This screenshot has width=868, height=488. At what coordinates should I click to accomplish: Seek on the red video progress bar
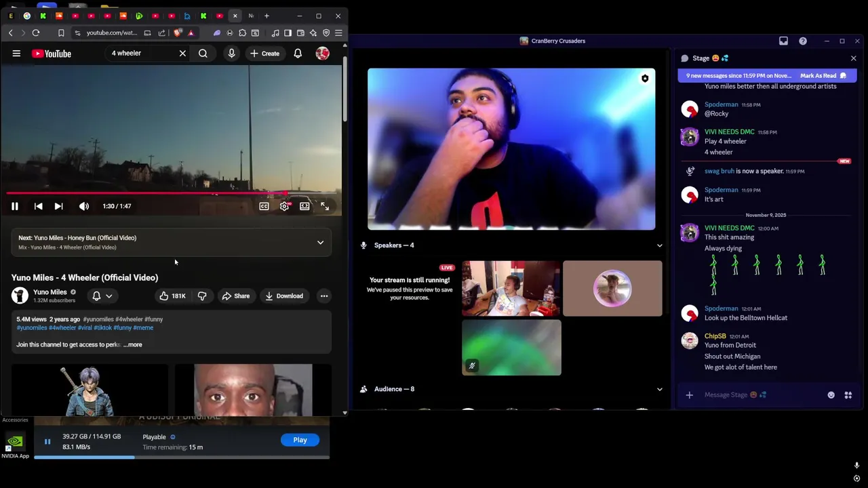pyautogui.click(x=172, y=193)
